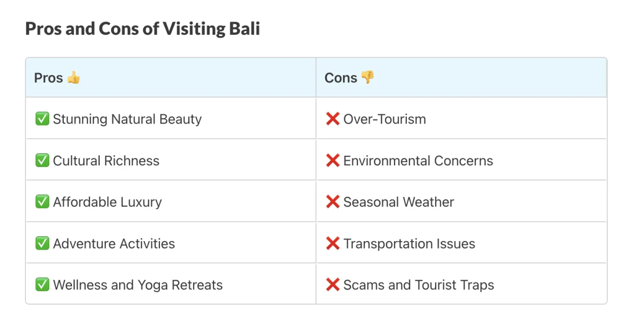The image size is (644, 326).
Task: Click the red X beside Transportation Issues
Action: point(333,243)
